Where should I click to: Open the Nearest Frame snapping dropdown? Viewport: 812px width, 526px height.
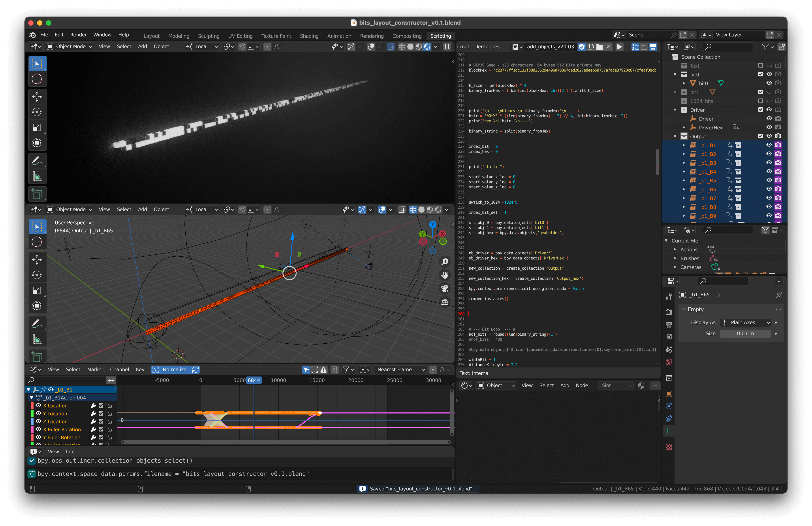400,370
